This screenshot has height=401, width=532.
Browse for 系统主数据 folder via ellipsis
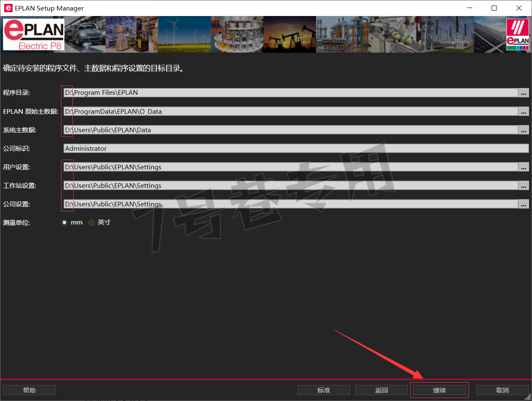(524, 130)
